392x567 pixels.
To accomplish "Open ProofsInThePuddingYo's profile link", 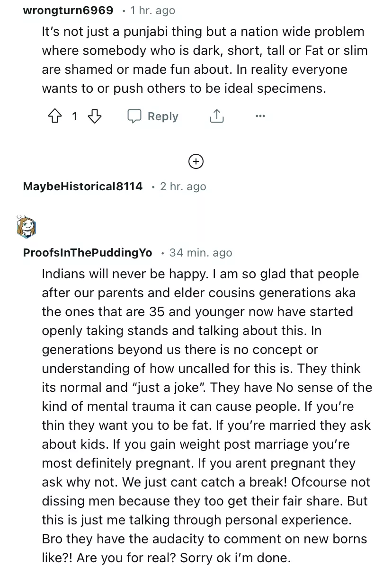I will tap(88, 253).
